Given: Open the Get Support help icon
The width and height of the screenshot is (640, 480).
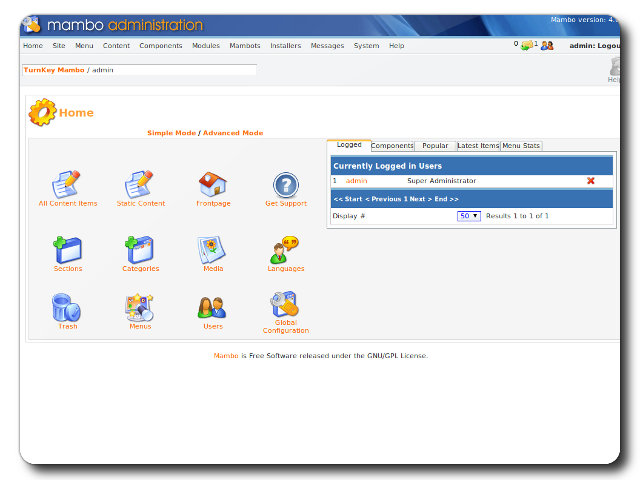Looking at the screenshot, I should 286,185.
